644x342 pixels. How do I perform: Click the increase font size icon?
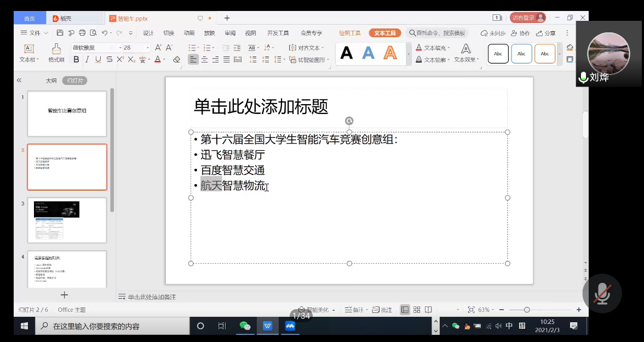pyautogui.click(x=158, y=48)
